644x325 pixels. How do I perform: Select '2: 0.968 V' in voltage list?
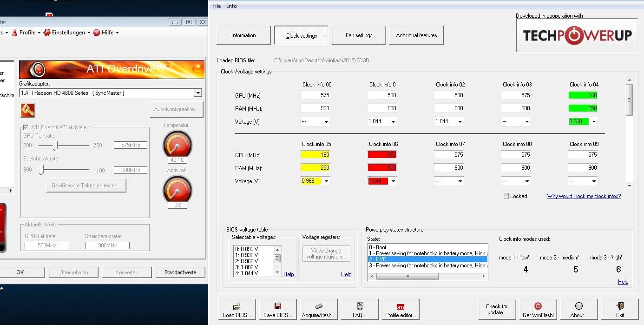coord(254,261)
